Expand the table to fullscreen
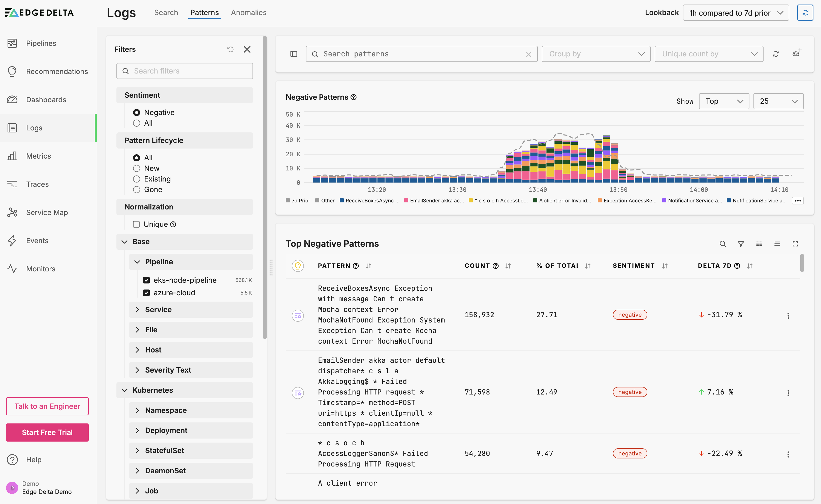The image size is (821, 504). (x=795, y=244)
